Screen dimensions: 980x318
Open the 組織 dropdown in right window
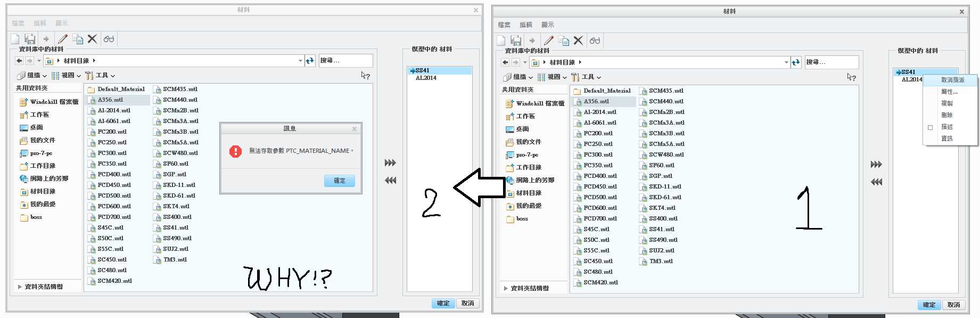tap(518, 77)
